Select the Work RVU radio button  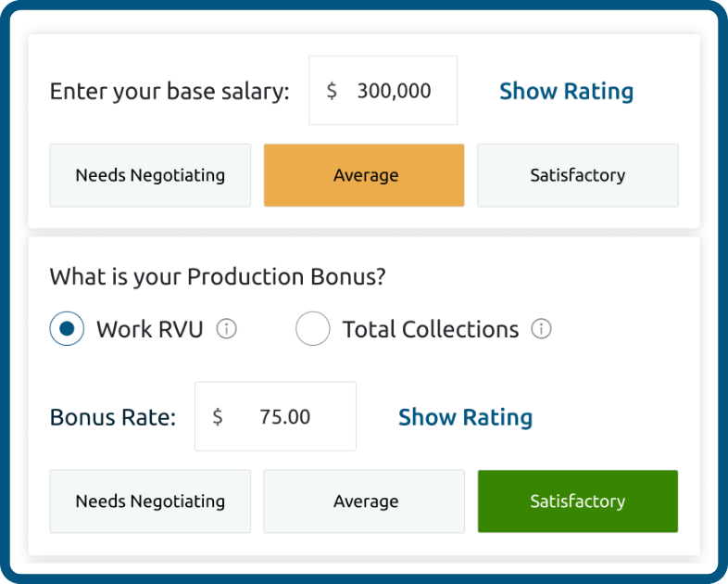[67, 329]
